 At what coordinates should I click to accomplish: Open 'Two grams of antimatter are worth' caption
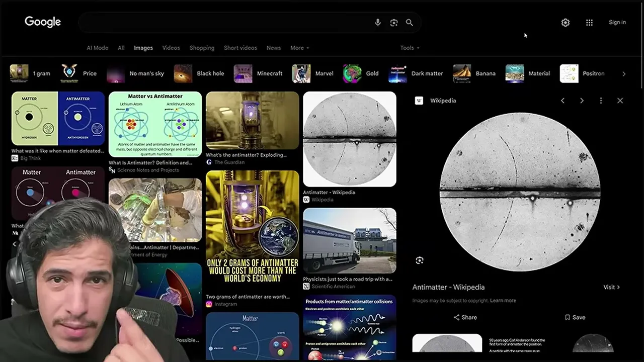pyautogui.click(x=247, y=297)
